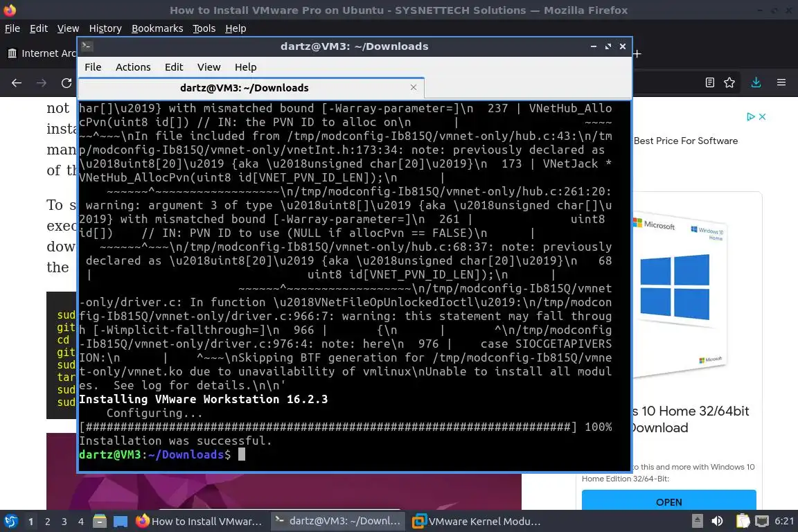Open the terminal View menu
This screenshot has height=532, width=798.
(x=209, y=67)
